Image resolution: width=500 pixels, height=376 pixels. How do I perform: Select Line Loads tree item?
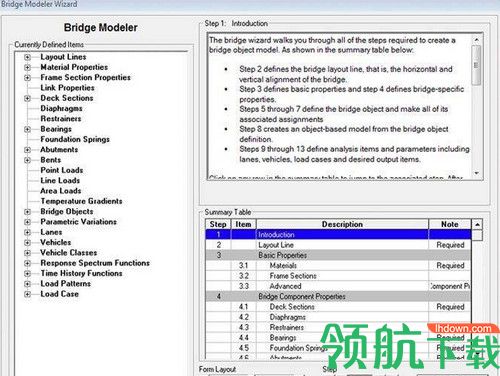point(60,180)
